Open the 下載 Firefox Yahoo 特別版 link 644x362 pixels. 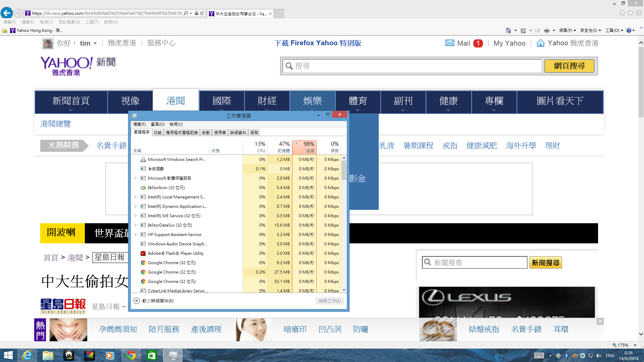[x=318, y=43]
